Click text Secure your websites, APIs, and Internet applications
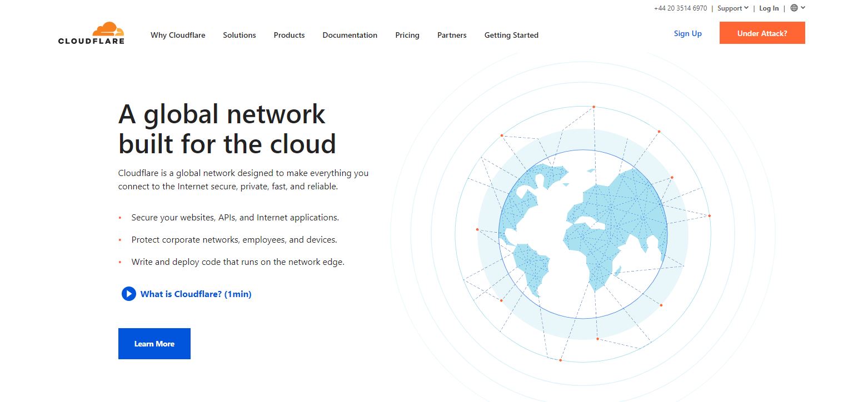 coord(235,218)
